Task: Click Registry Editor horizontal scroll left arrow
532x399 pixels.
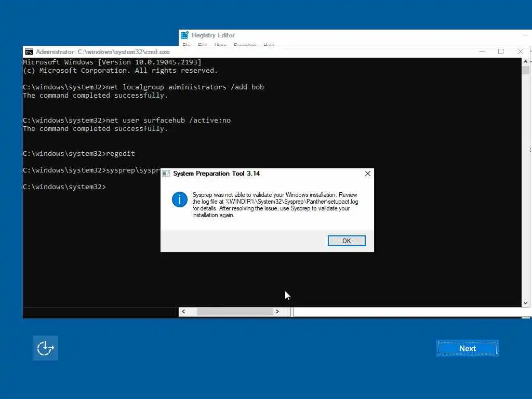Action: pos(183,312)
